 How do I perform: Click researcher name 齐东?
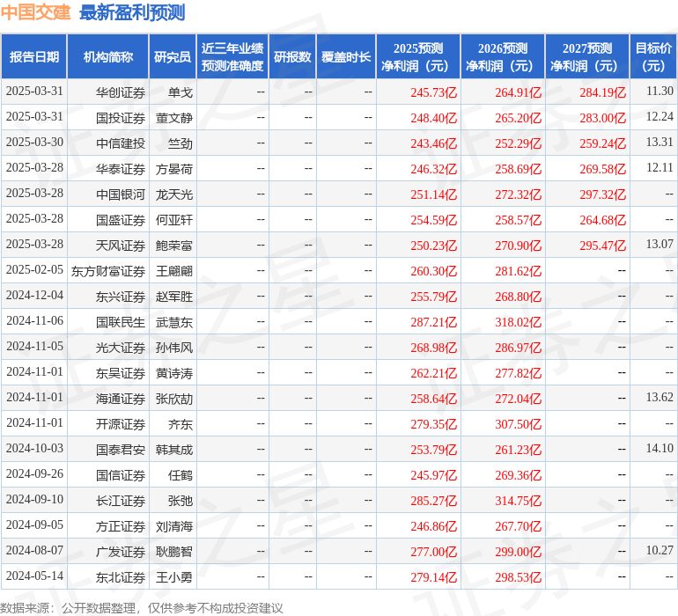pyautogui.click(x=181, y=424)
